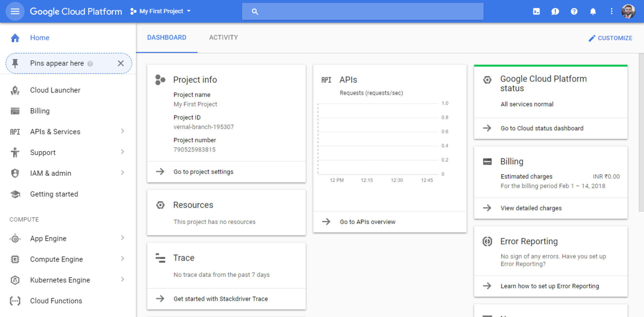Click the pencil icon next to Customize
644x317 pixels.
coord(592,38)
